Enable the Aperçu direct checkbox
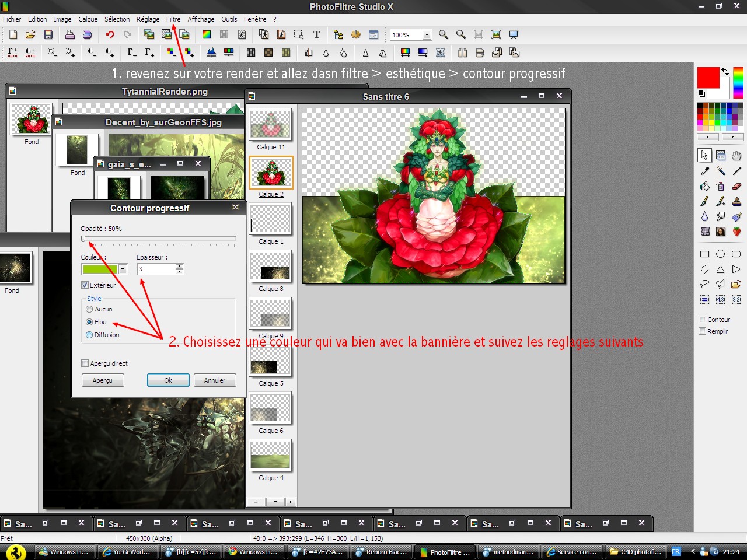This screenshot has width=747, height=560. [85, 363]
